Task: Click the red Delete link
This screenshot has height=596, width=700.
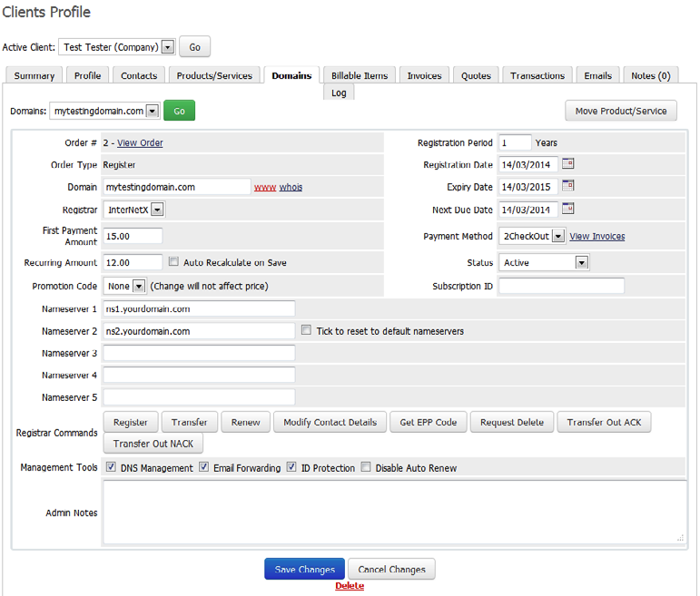Action: coord(350,586)
